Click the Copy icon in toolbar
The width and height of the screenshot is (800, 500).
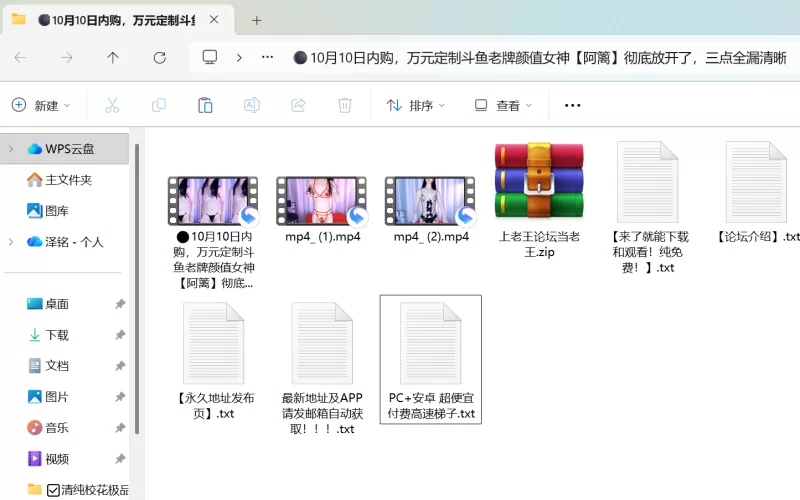point(159,105)
